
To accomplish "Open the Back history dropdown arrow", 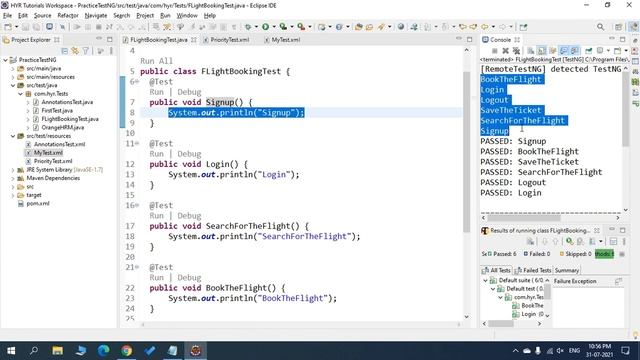I will pyautogui.click(x=493, y=27).
